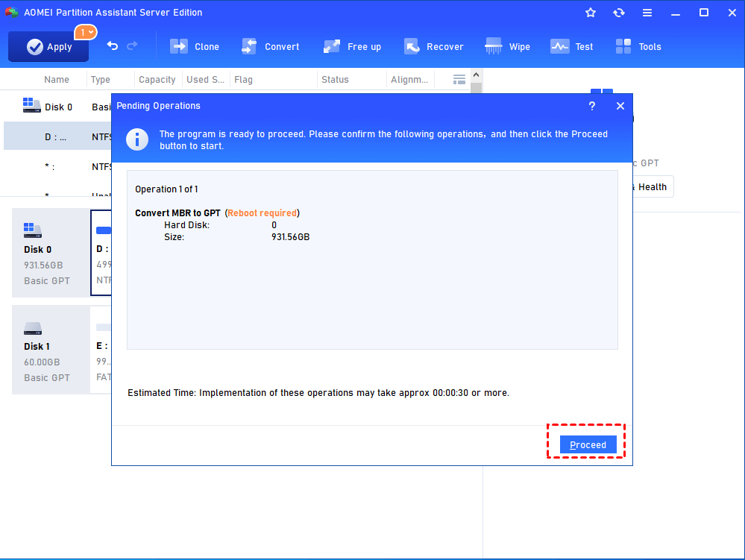745x560 pixels.
Task: Open help in Pending Operations dialog
Action: pos(592,106)
